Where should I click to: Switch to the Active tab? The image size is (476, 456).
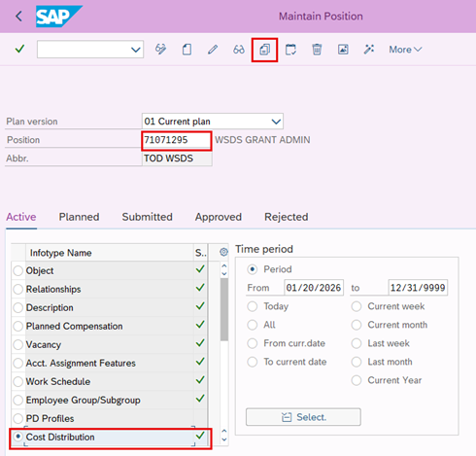coord(21,217)
